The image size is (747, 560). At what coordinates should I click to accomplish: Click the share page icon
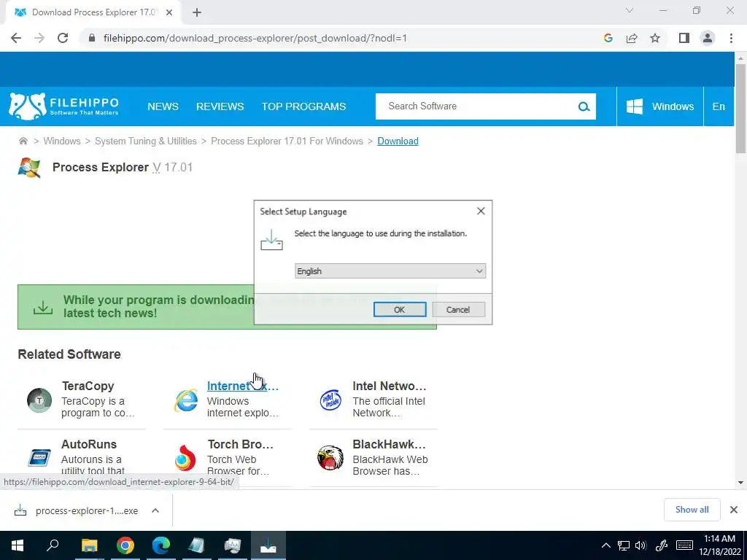pos(632,38)
